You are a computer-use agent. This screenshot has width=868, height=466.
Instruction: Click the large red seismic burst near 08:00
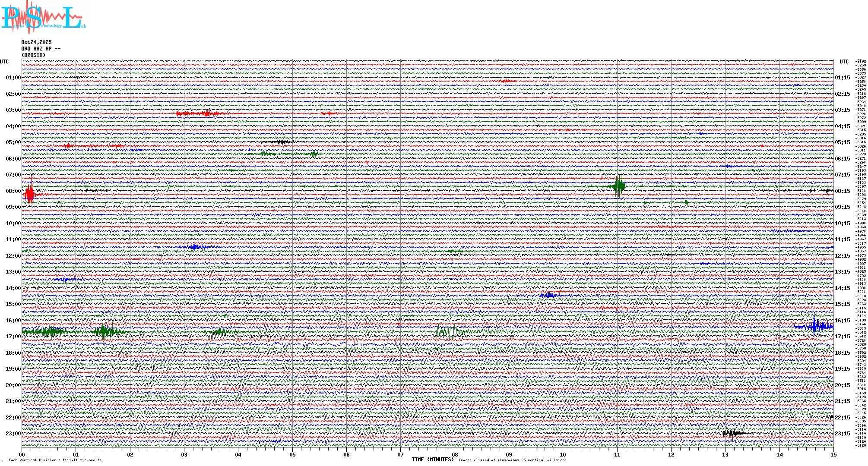tap(29, 194)
